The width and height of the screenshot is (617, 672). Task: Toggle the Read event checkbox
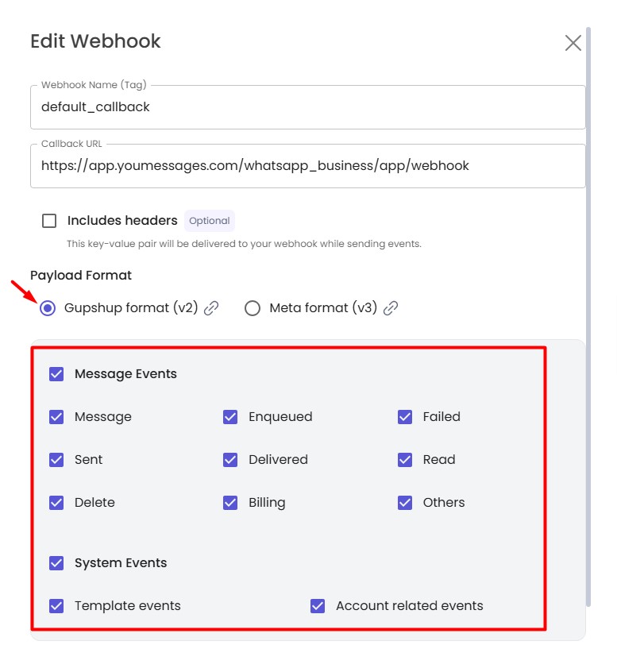pyautogui.click(x=405, y=460)
